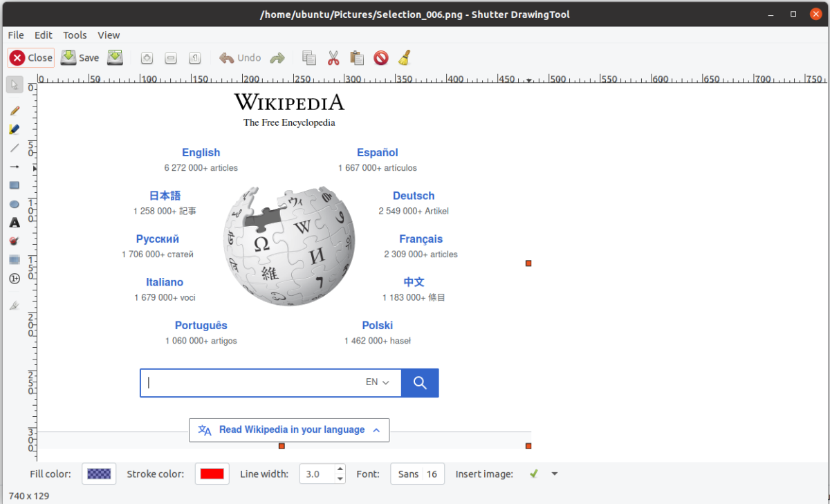Screen dimensions: 830x504
Task: Select the rectangle shape tool
Action: tap(15, 185)
